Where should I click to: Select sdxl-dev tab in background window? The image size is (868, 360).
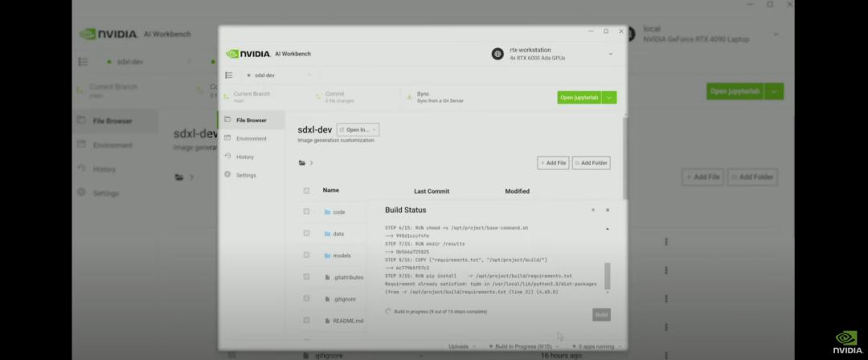[130, 62]
